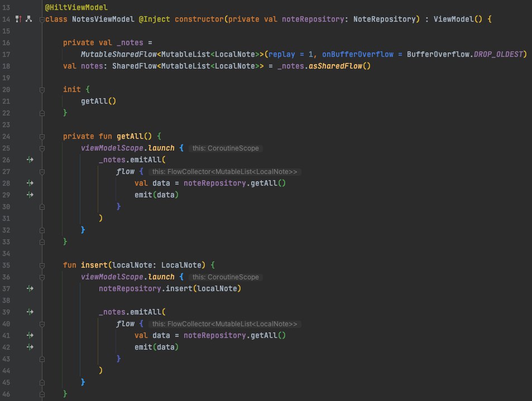532x401 pixels.
Task: Click BufferOverflow class reference on line 17
Action: 438,54
